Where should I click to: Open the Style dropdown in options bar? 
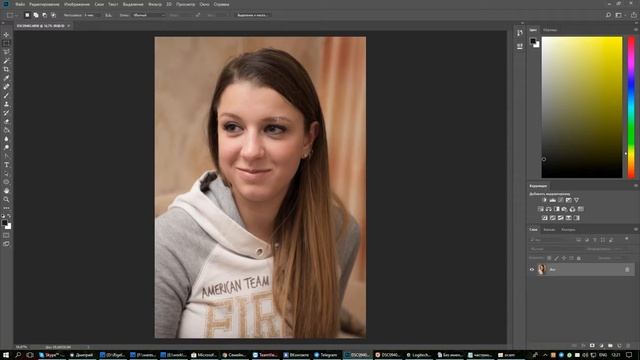pyautogui.click(x=149, y=15)
